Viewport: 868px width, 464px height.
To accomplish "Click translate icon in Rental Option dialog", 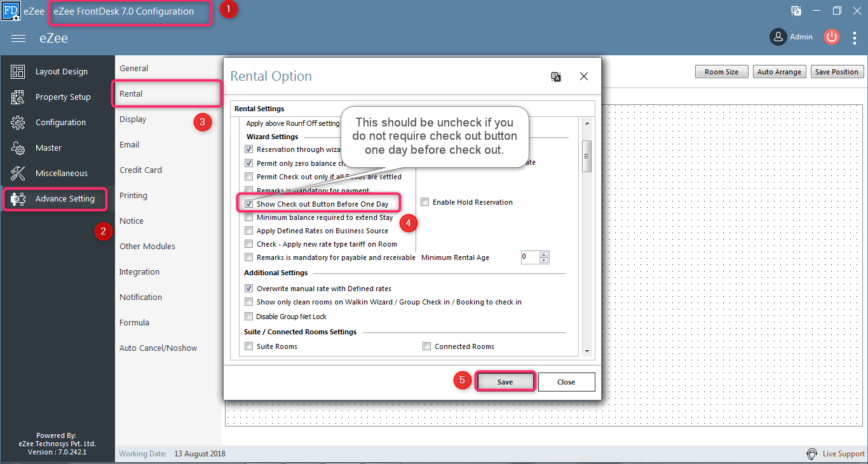I will [x=556, y=76].
